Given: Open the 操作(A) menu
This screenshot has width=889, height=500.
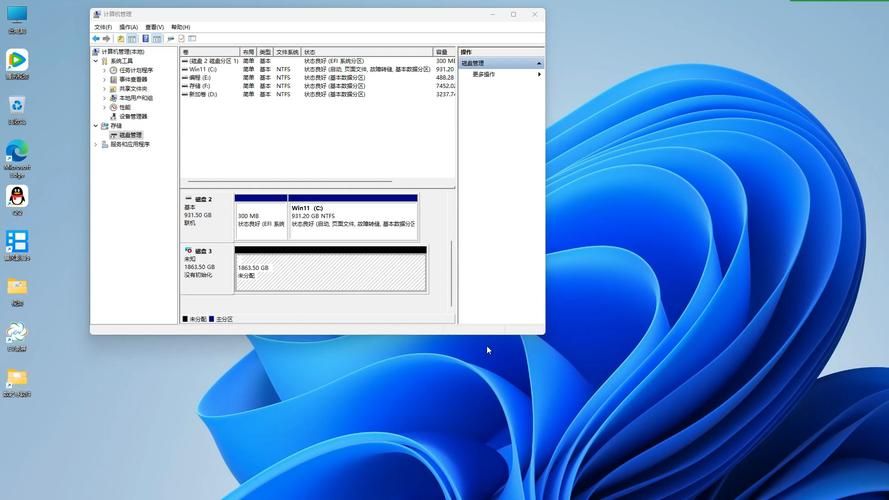Looking at the screenshot, I should coord(129,27).
